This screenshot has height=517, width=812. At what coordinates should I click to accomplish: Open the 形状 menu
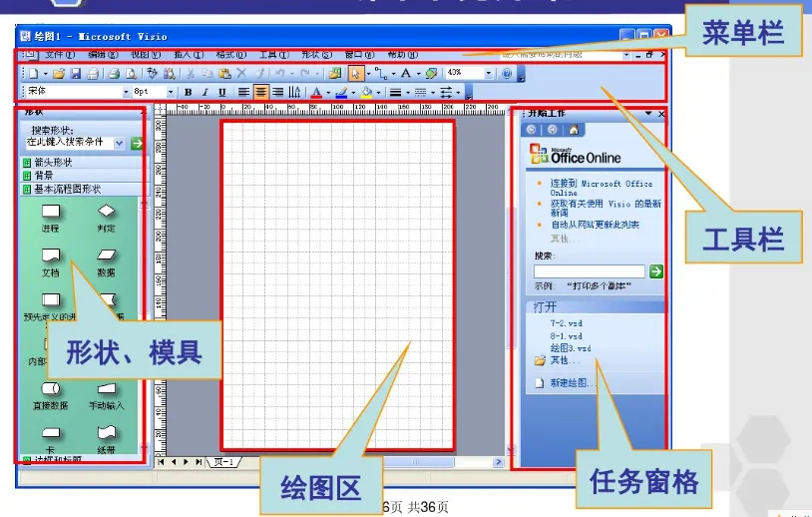click(x=316, y=54)
